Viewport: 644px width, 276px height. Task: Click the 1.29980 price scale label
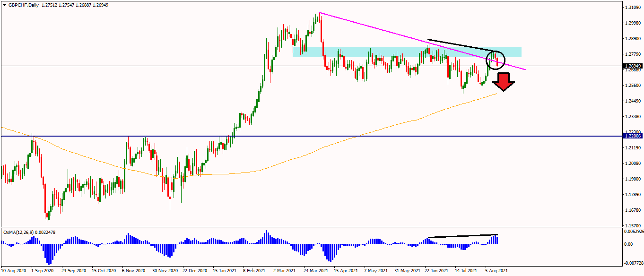[633, 23]
